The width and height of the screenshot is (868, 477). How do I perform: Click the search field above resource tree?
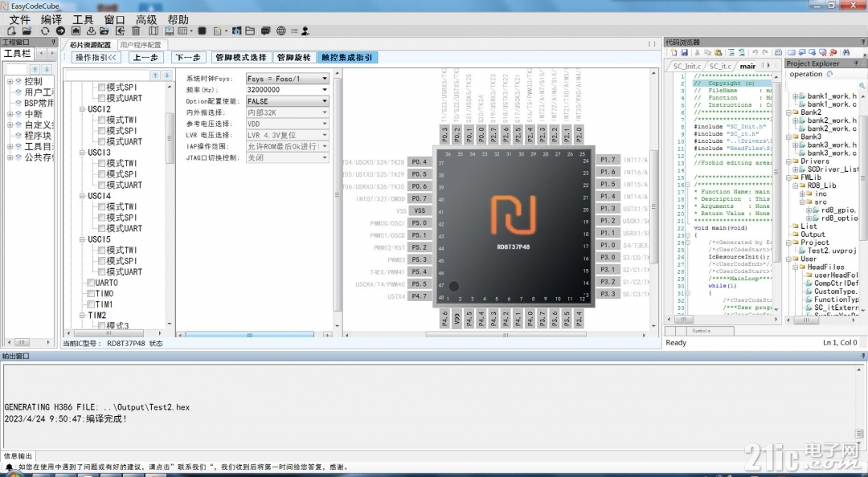pyautogui.click(x=107, y=75)
